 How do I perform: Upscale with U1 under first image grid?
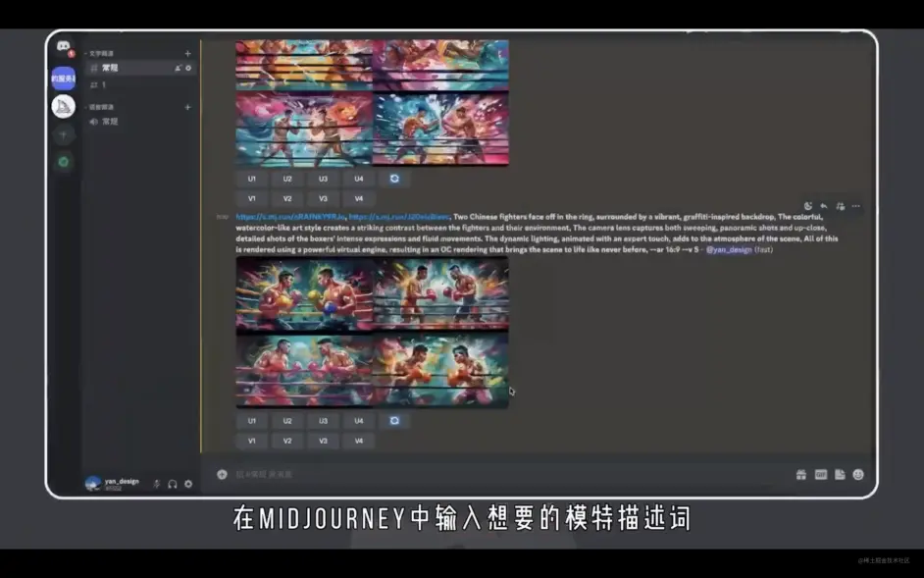click(252, 179)
